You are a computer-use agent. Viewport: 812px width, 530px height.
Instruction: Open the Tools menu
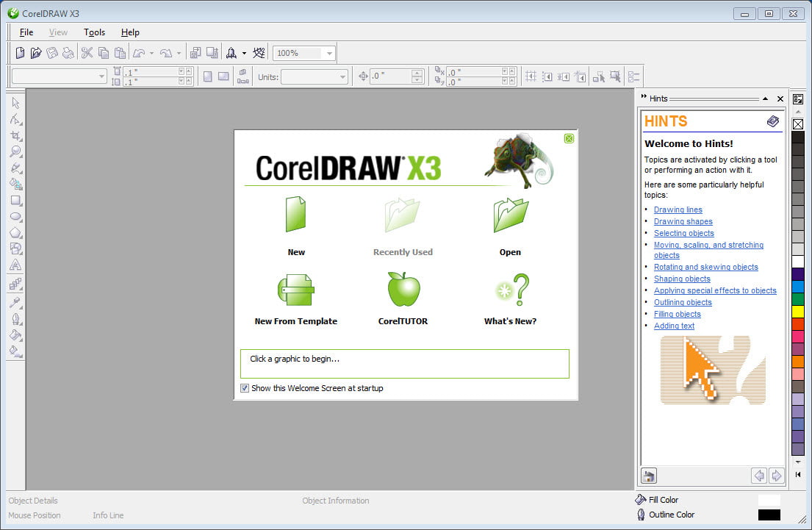(94, 32)
